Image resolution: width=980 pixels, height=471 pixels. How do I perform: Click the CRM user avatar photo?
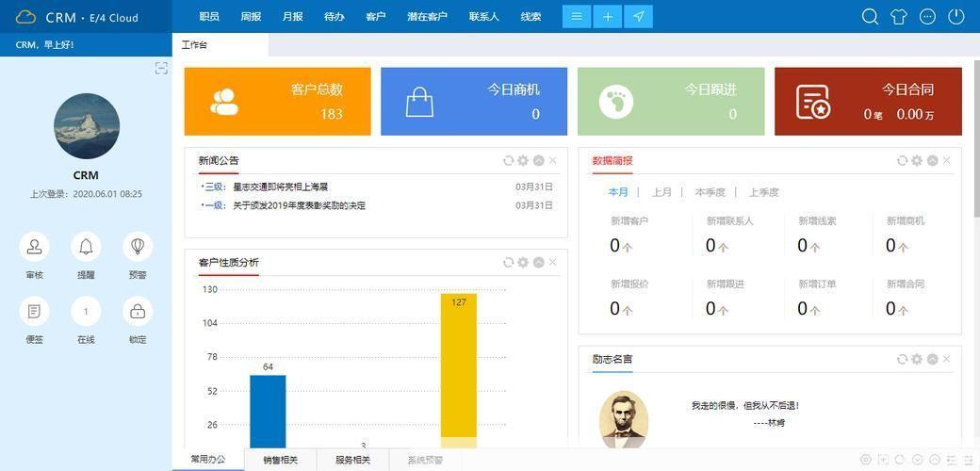[87, 126]
